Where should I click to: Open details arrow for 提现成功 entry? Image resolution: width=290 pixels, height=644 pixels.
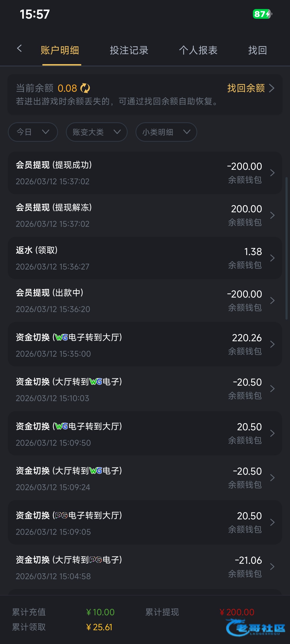pyautogui.click(x=272, y=173)
